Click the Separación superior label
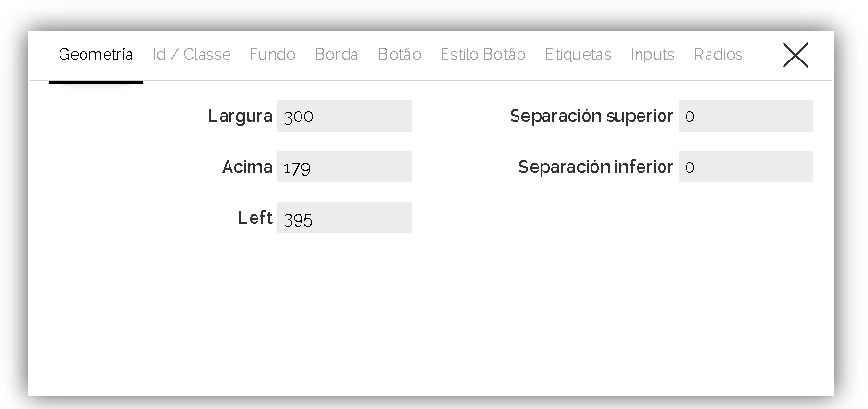This screenshot has height=409, width=868. (591, 116)
